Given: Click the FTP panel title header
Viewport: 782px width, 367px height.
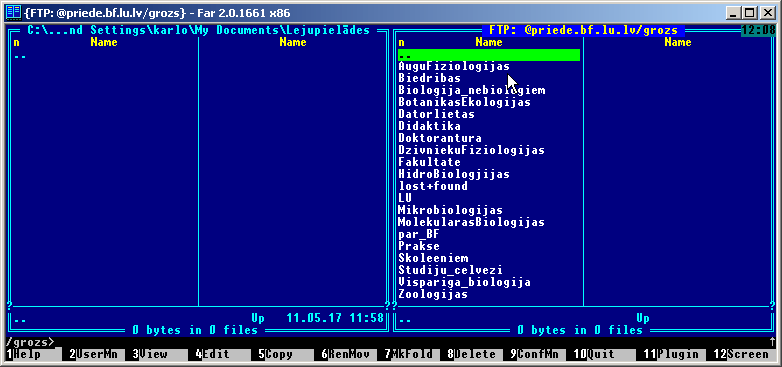Looking at the screenshot, I should (x=584, y=30).
